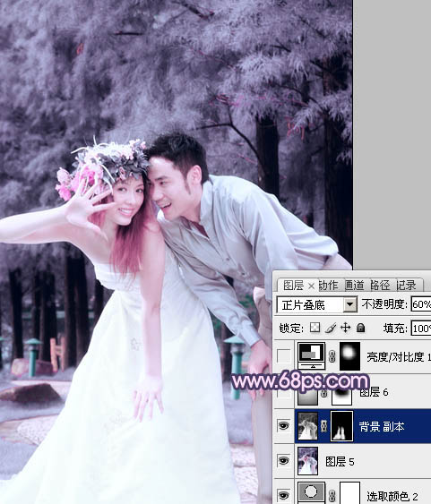
Task: Open the 记录 history tab
Action: [406, 285]
